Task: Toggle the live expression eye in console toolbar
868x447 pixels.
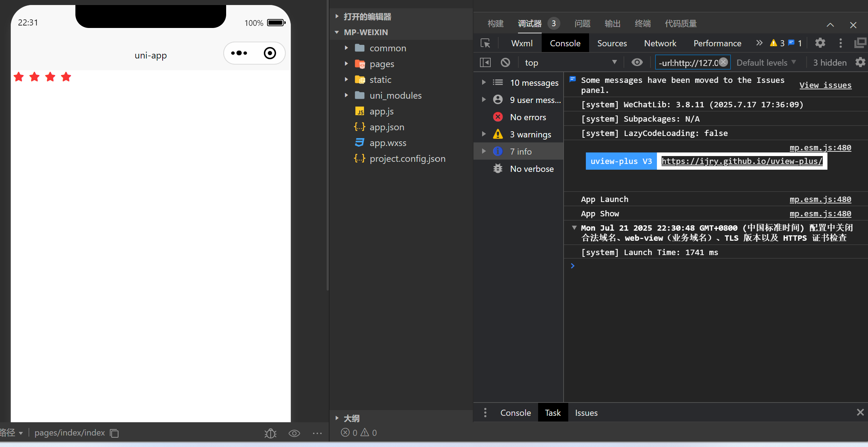Action: coord(637,62)
